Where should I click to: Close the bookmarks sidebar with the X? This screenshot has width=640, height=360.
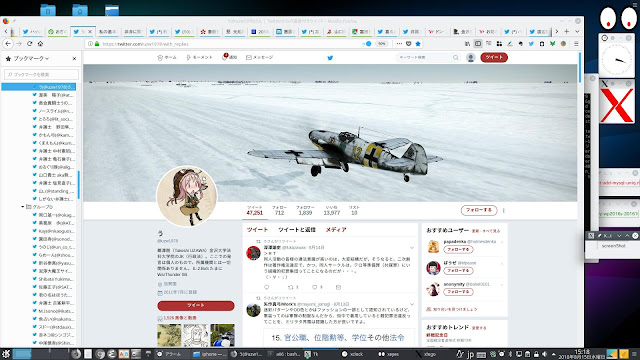[74, 59]
